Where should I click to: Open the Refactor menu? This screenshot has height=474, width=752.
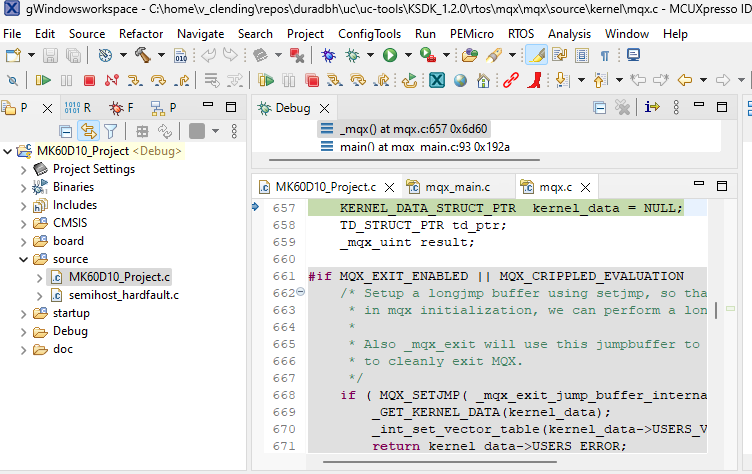click(x=141, y=34)
